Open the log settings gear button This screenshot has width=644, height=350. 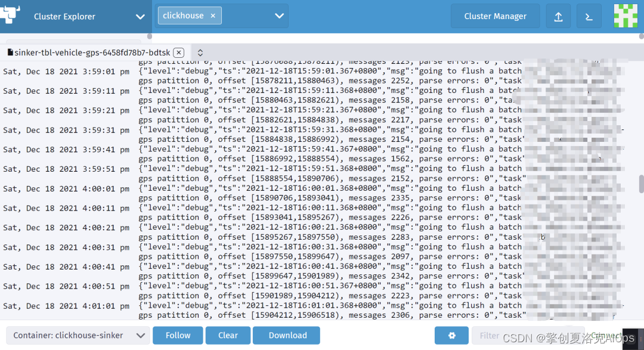(451, 335)
